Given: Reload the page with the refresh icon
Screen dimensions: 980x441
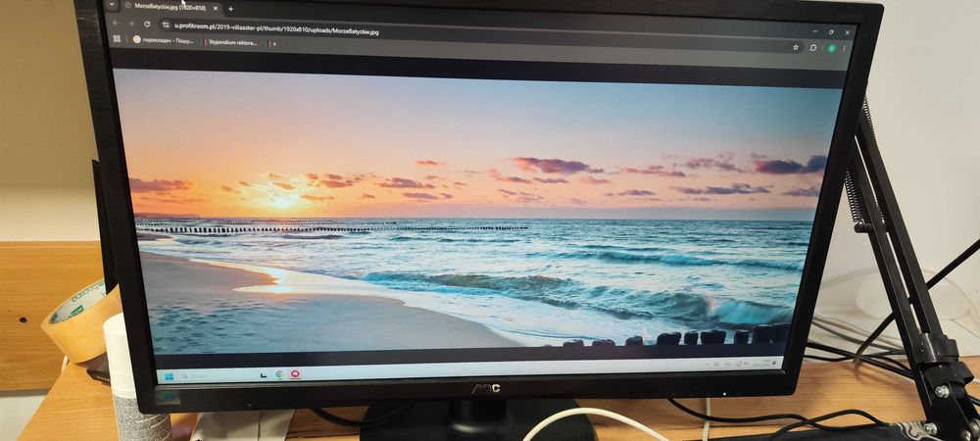Looking at the screenshot, I should point(147,24).
